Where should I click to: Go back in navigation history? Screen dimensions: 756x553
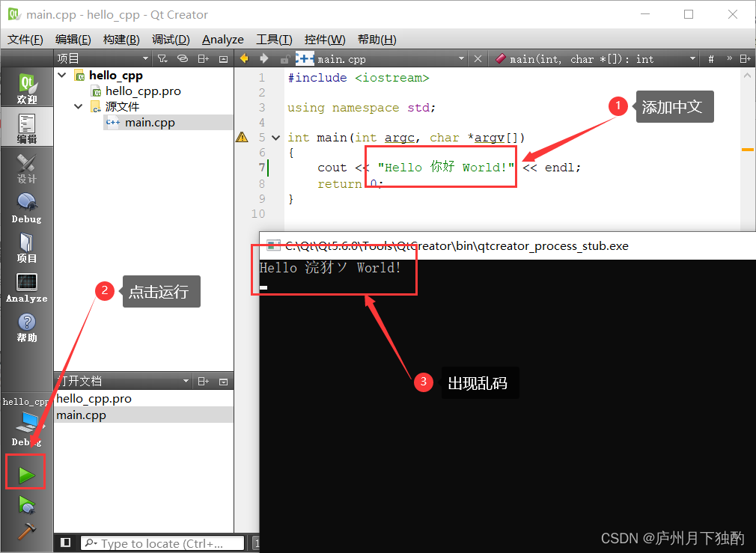[244, 59]
